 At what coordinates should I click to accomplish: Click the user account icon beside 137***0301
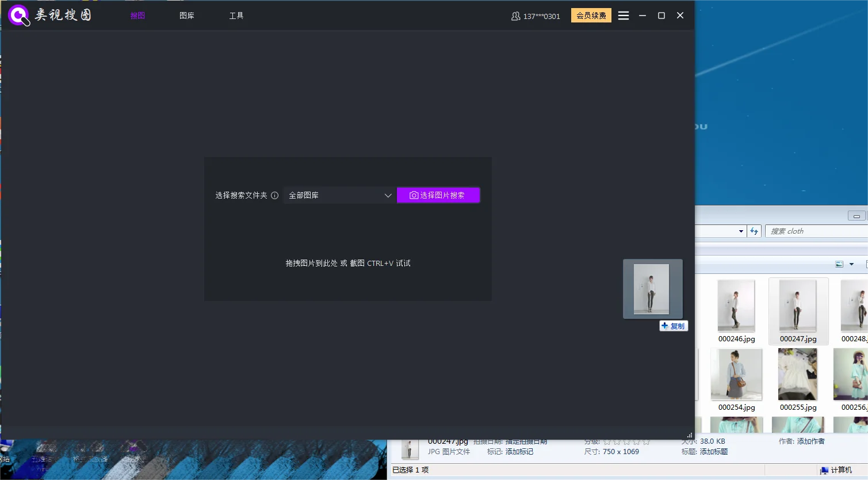click(x=515, y=16)
